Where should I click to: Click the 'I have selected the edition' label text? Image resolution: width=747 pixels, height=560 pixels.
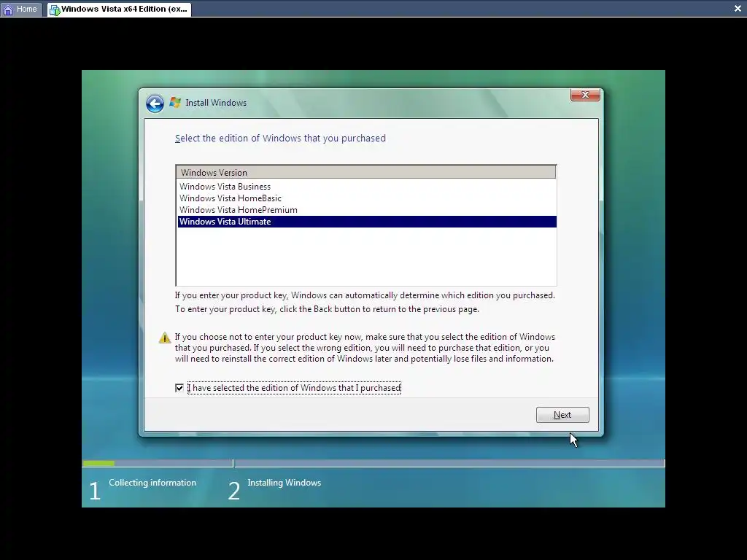pyautogui.click(x=294, y=388)
